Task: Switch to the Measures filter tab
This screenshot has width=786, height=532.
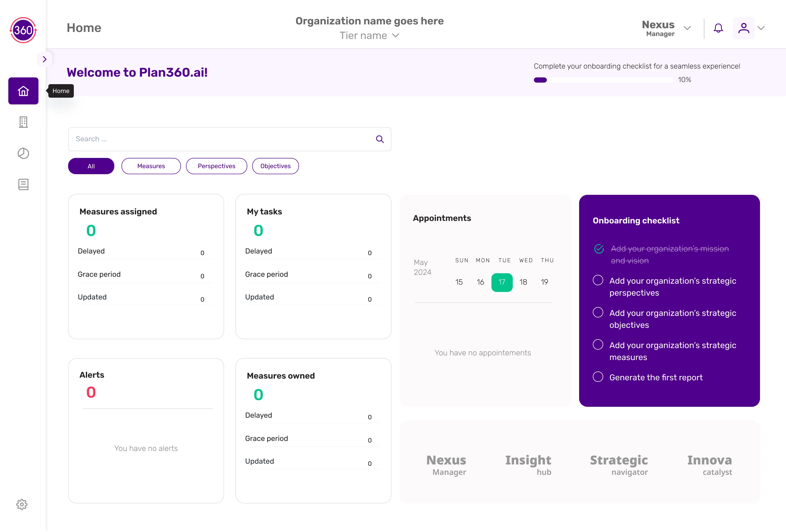Action: pos(151,166)
